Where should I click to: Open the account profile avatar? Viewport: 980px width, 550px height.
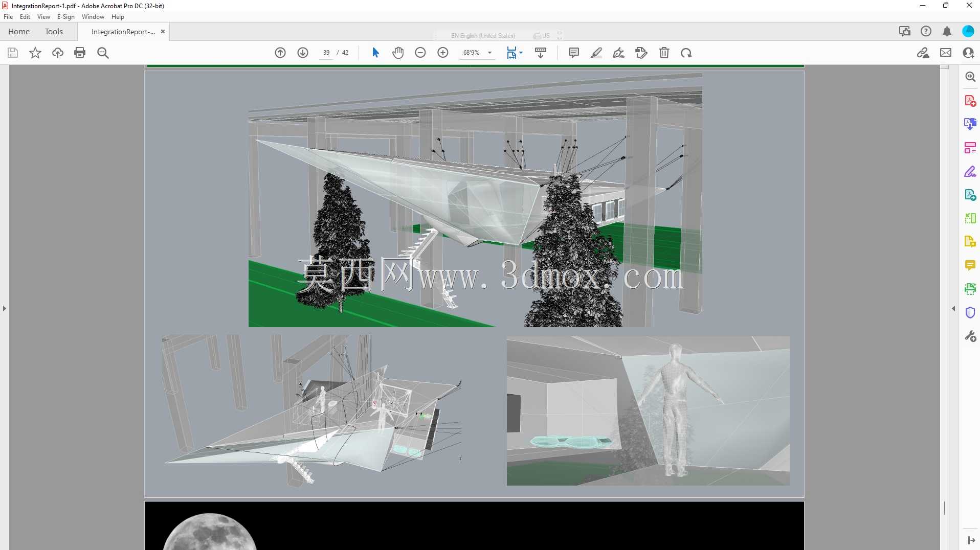[968, 32]
